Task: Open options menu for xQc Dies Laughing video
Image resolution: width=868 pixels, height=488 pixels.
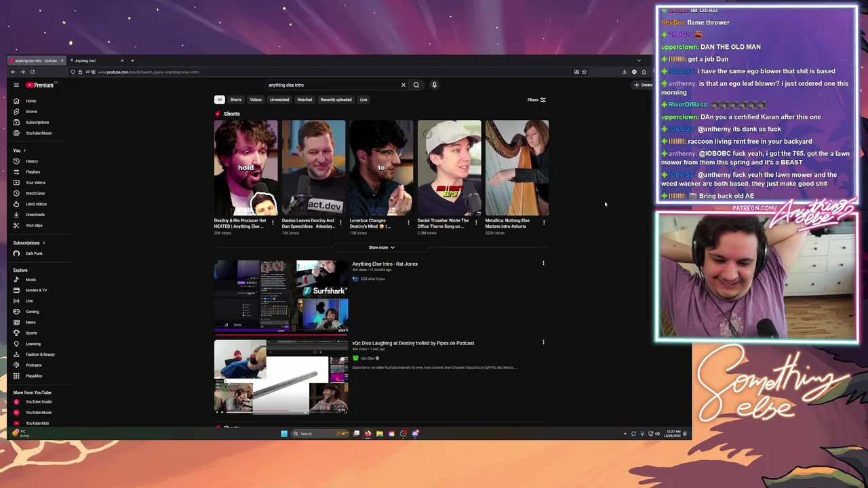Action: [x=543, y=342]
